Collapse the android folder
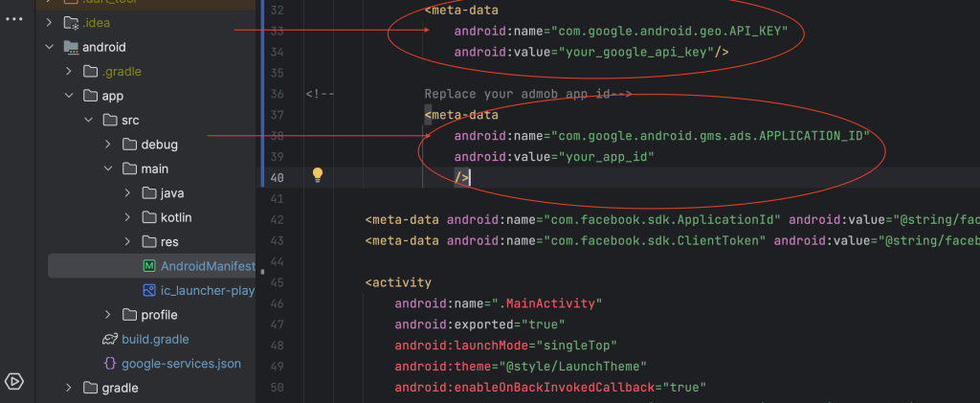 point(50,48)
